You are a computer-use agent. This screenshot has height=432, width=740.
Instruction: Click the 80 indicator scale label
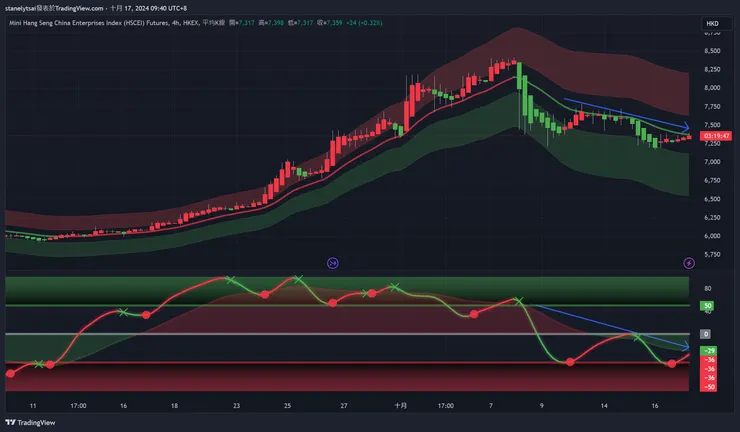click(x=707, y=288)
